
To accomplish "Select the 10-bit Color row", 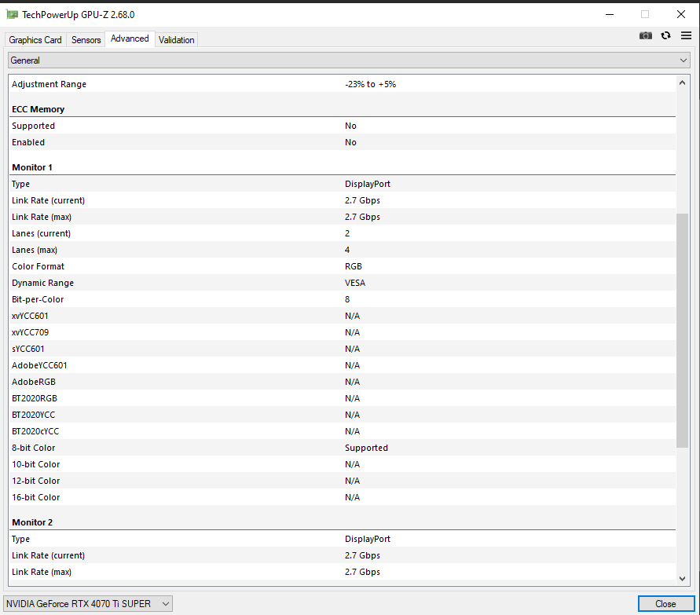I will (342, 465).
